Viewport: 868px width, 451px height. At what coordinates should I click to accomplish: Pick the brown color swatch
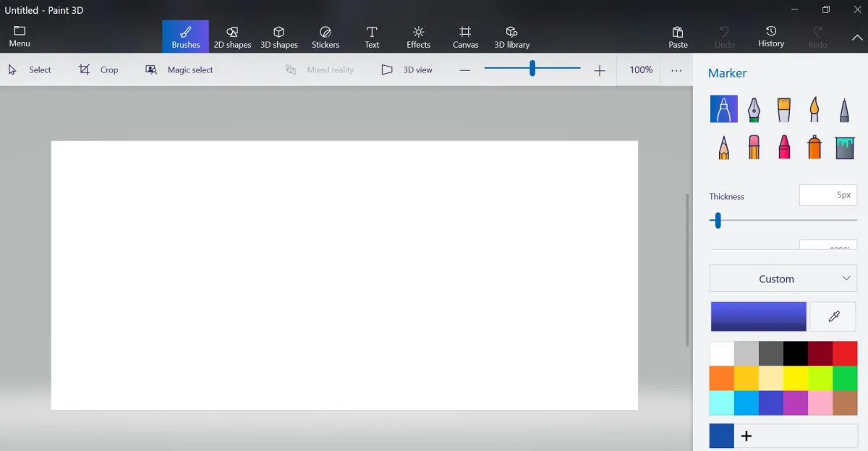click(845, 402)
